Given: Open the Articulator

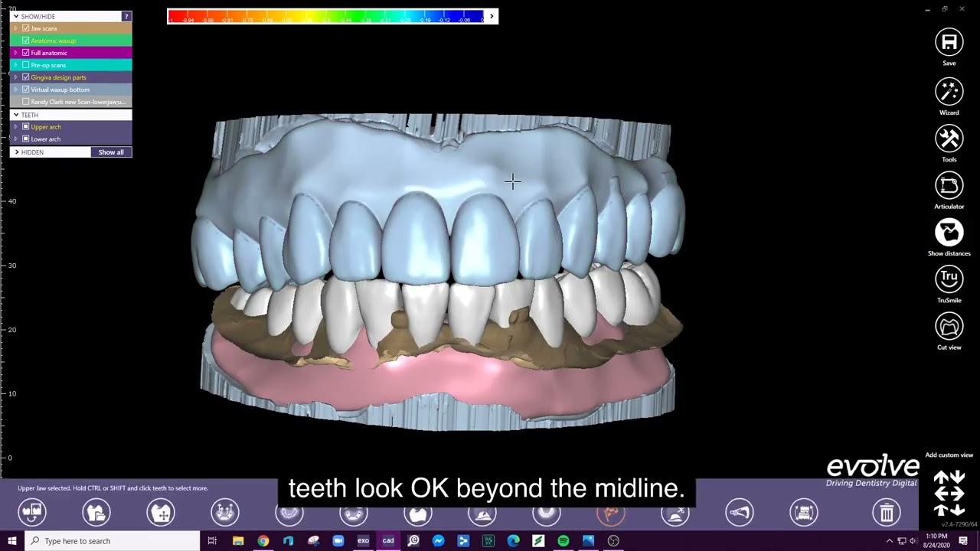Looking at the screenshot, I should [949, 185].
